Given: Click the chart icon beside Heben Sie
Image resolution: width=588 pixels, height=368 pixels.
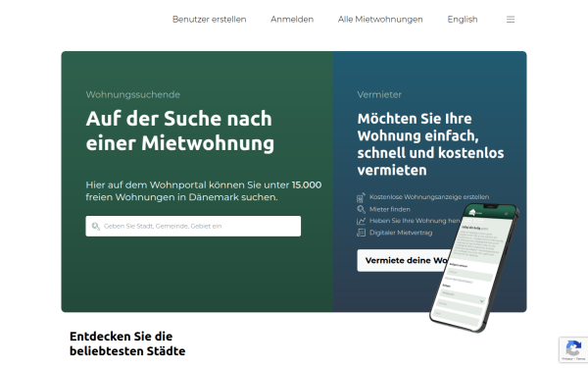Looking at the screenshot, I should pyautogui.click(x=361, y=221).
